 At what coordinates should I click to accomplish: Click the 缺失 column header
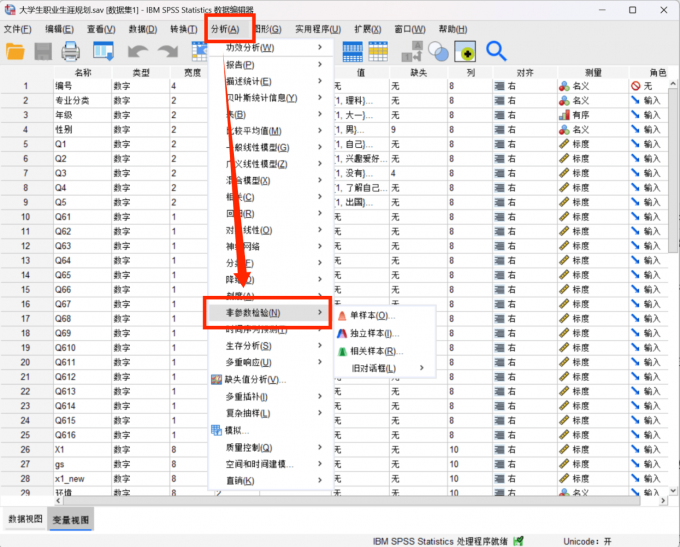418,72
